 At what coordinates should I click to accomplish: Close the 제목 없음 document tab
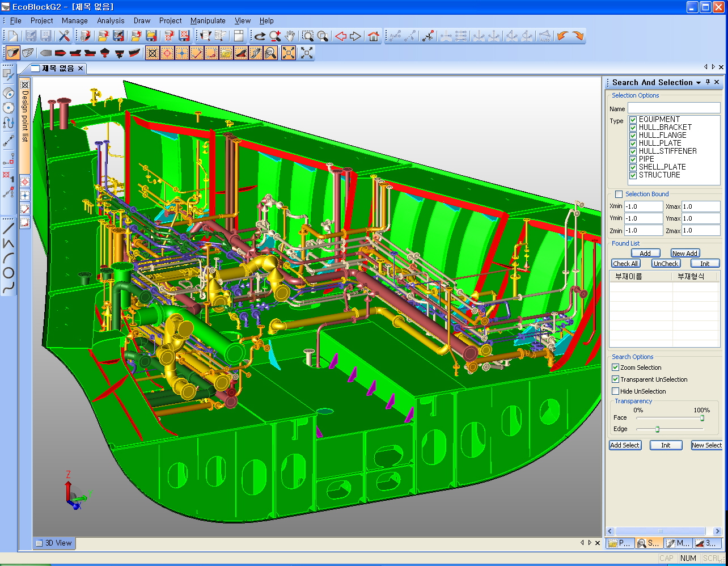coord(81,69)
